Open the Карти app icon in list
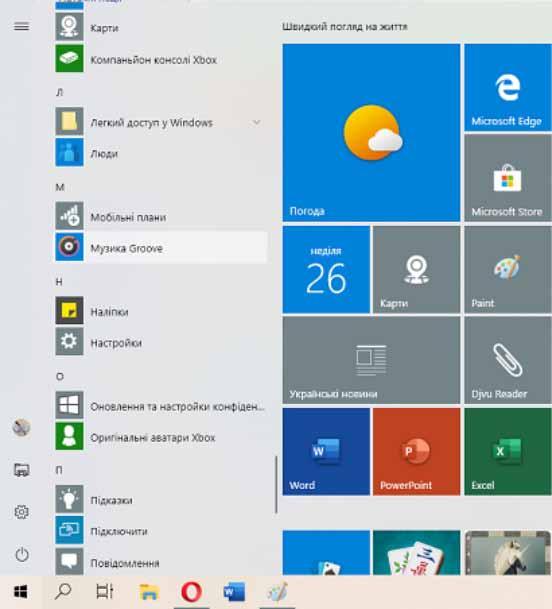Viewport: 552px width, 609px height. point(69,27)
